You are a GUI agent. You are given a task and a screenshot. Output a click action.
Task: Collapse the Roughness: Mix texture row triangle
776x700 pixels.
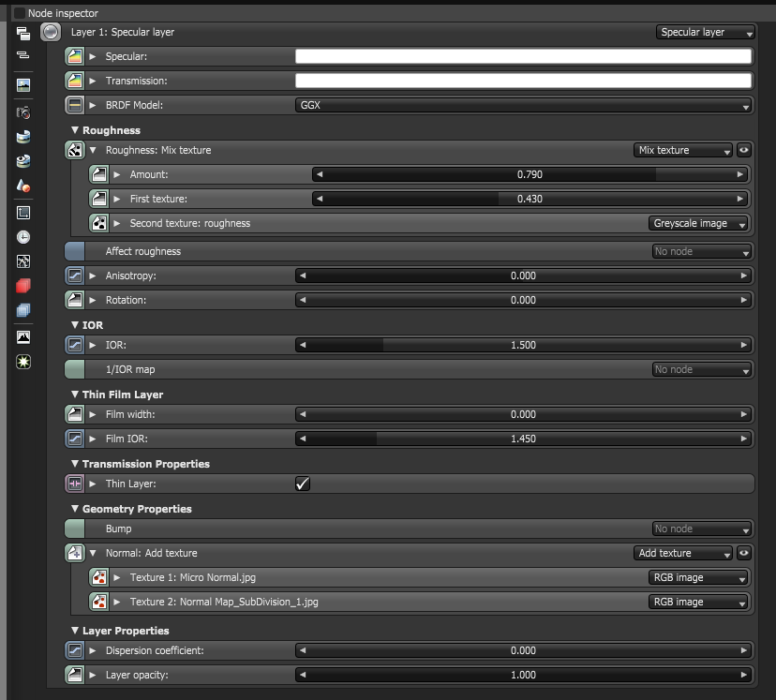pos(93,150)
